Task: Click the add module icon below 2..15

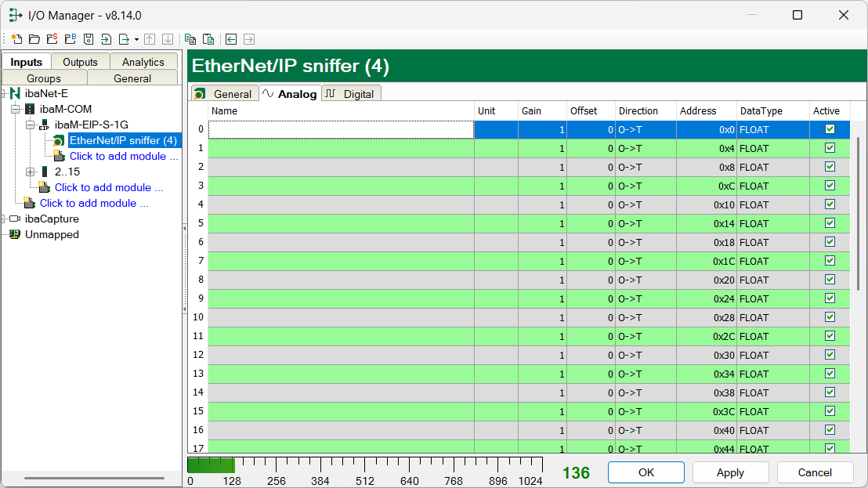Action: click(x=45, y=187)
